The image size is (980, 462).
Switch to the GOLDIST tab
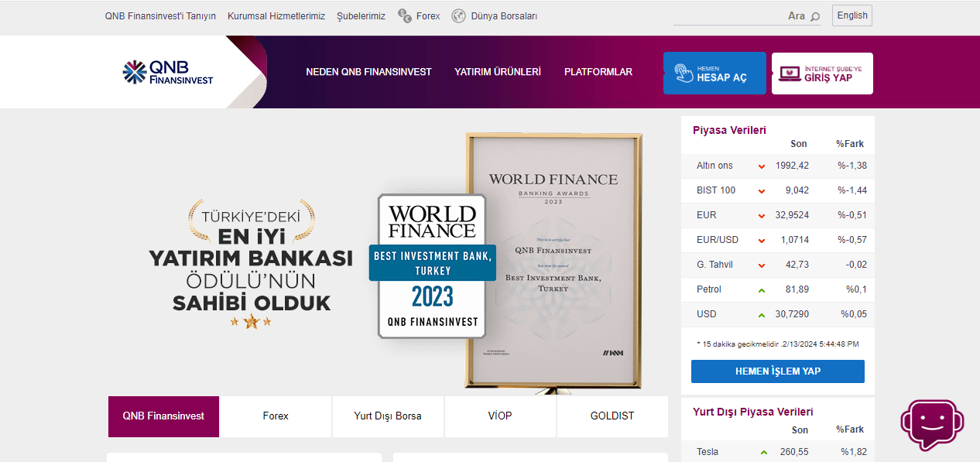coord(612,416)
